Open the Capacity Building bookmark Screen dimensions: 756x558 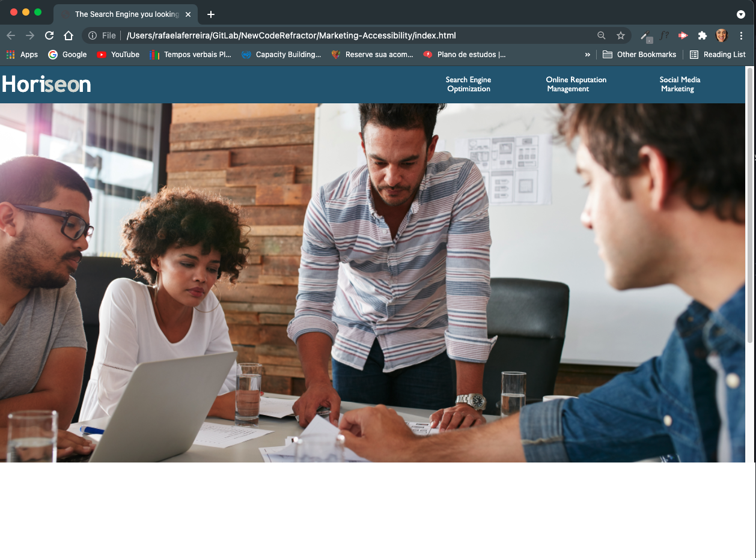point(281,55)
